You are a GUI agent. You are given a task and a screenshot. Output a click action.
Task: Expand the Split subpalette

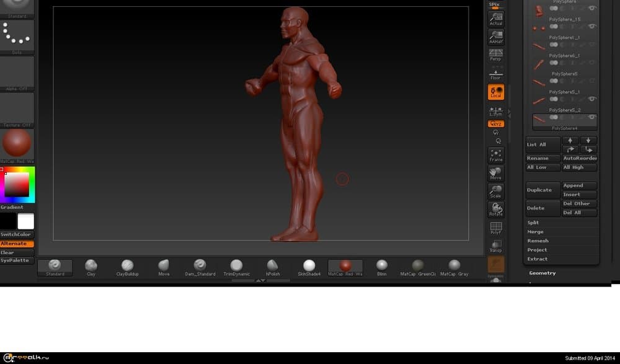pos(533,223)
